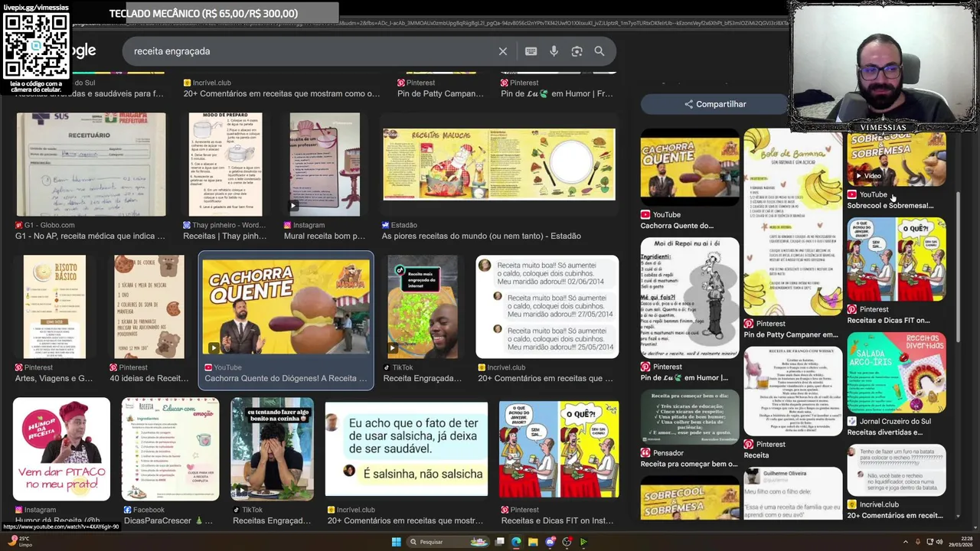
Task: Start voice search with the microphone icon
Action: point(554,51)
